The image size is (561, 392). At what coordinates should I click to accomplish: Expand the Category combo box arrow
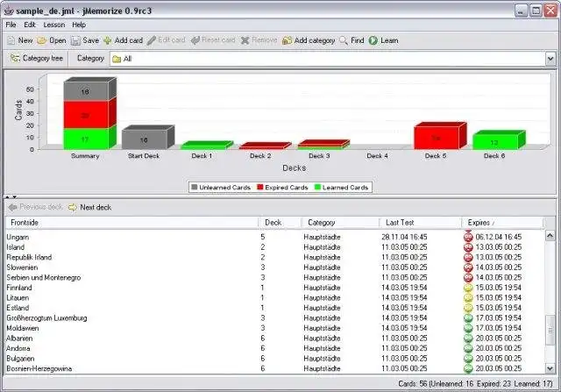point(550,59)
